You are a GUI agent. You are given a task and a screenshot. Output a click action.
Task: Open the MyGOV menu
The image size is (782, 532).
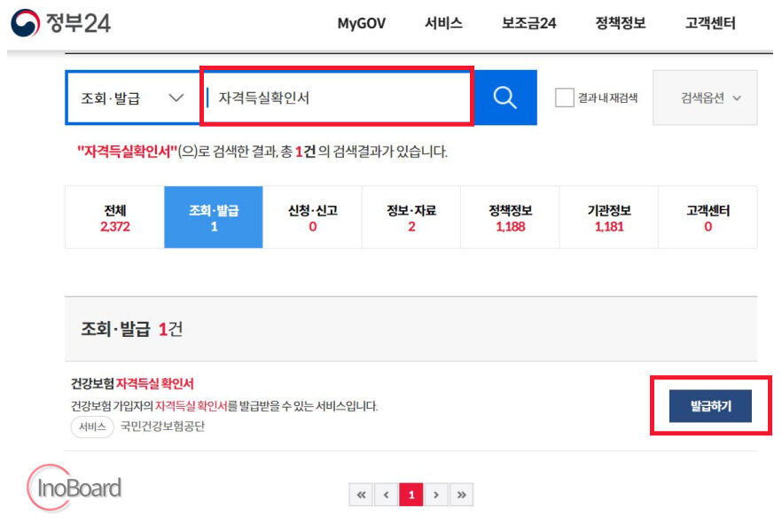(361, 23)
